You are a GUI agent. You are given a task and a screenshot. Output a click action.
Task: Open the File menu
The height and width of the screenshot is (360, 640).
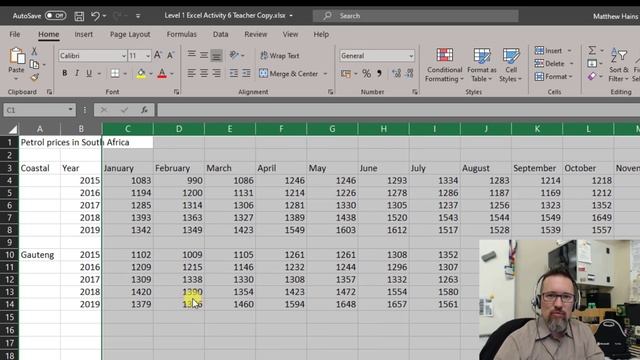[x=15, y=34]
